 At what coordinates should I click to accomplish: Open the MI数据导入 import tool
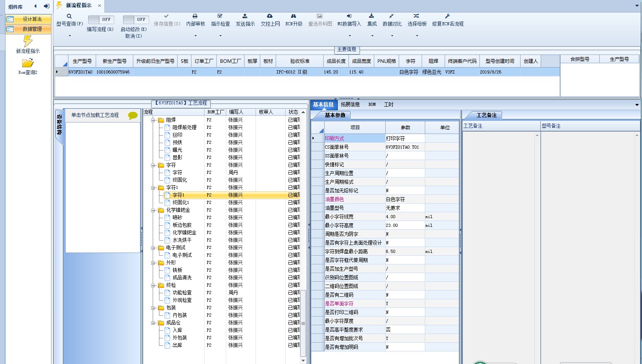tap(349, 16)
